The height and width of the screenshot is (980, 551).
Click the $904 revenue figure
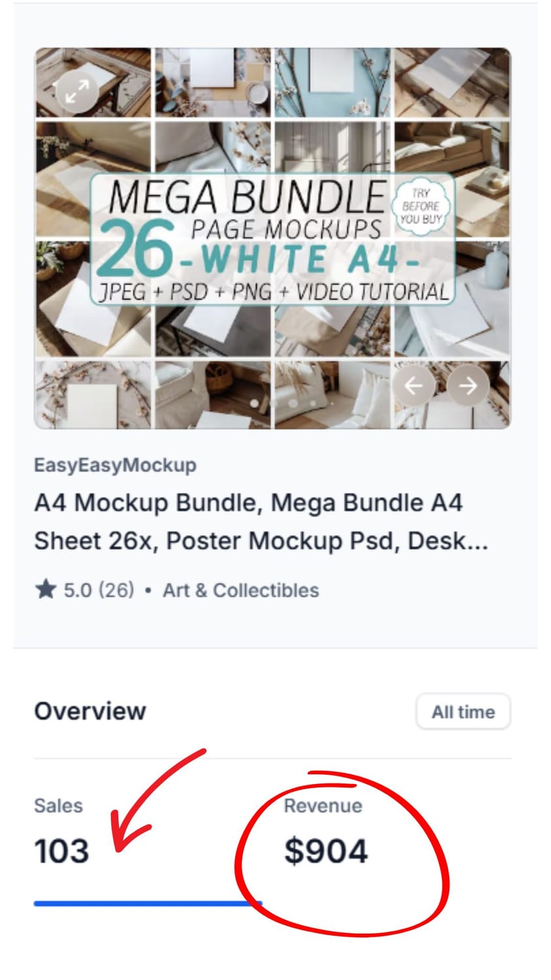pyautogui.click(x=326, y=851)
